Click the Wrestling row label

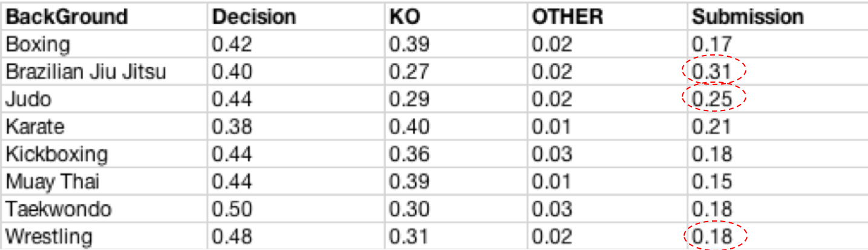tap(50, 236)
